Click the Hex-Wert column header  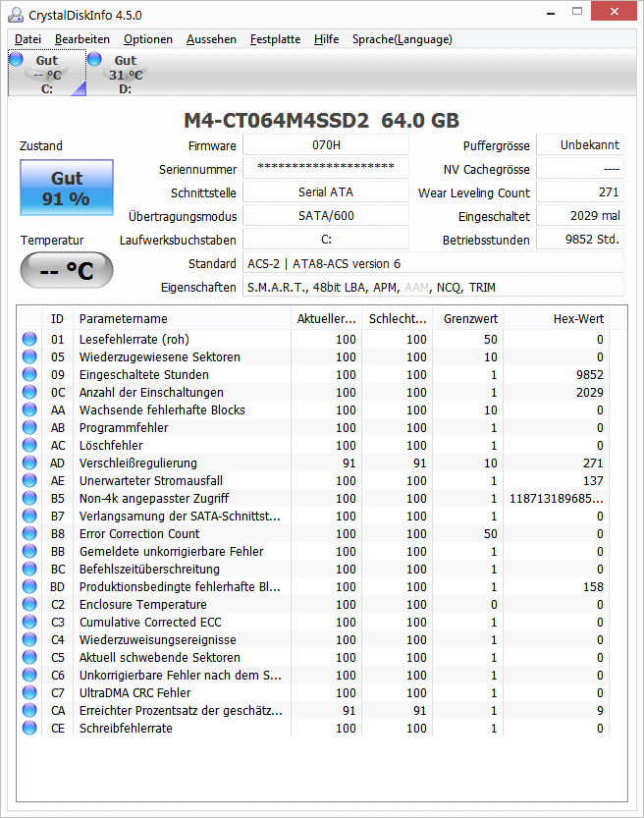557,319
